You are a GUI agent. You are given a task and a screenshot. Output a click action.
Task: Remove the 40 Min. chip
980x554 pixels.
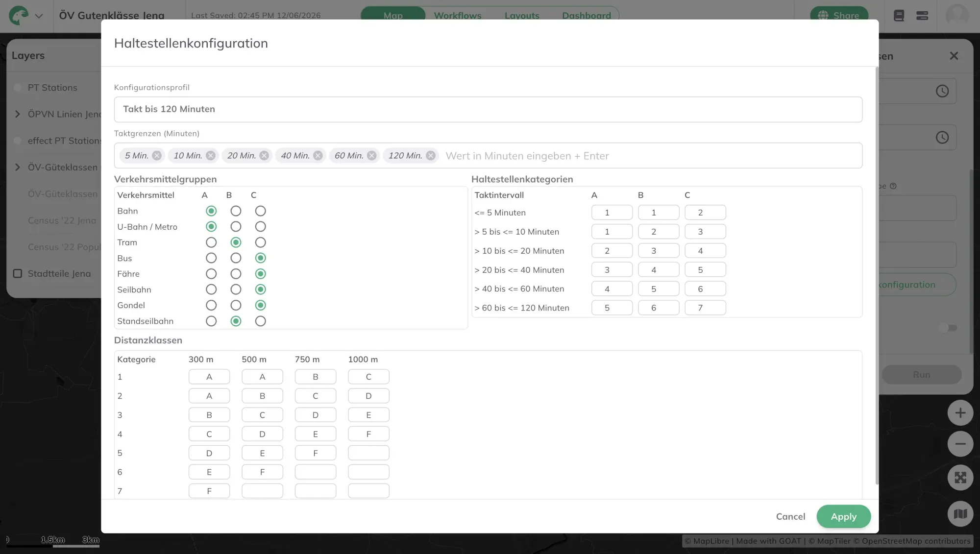tap(318, 155)
